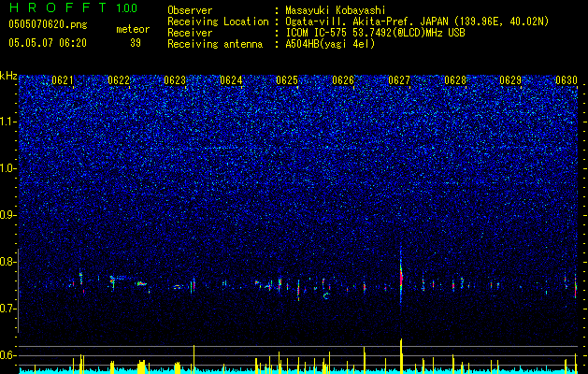Click the 0624 time marker
The height and width of the screenshot is (374, 588).
pyautogui.click(x=231, y=80)
